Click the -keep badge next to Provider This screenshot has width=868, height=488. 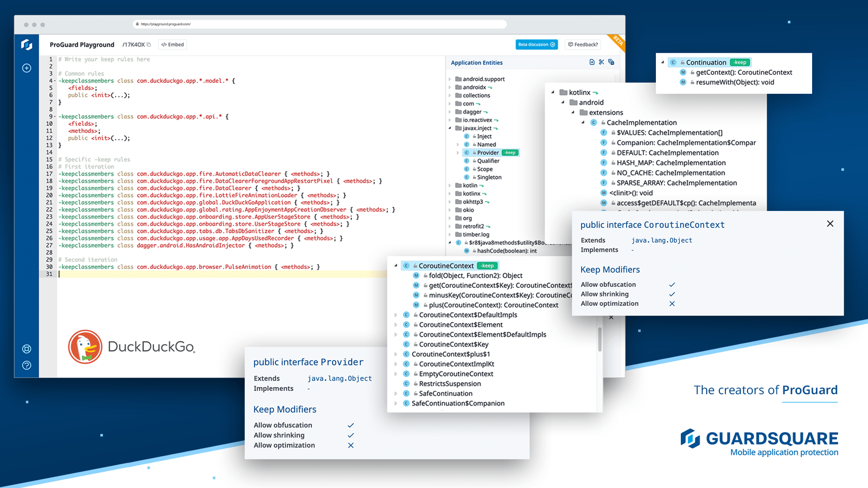(510, 153)
